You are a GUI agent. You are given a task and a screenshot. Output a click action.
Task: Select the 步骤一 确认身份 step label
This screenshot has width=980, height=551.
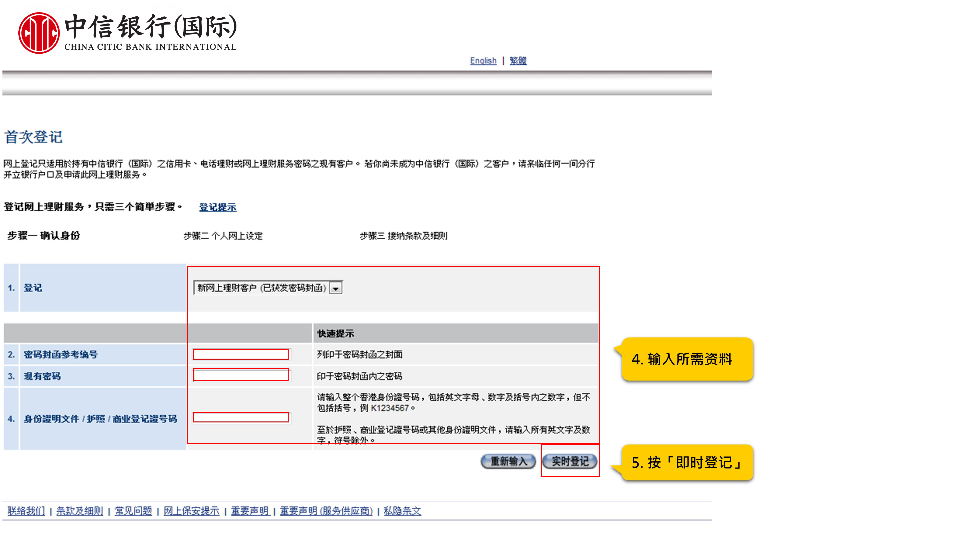pos(43,236)
